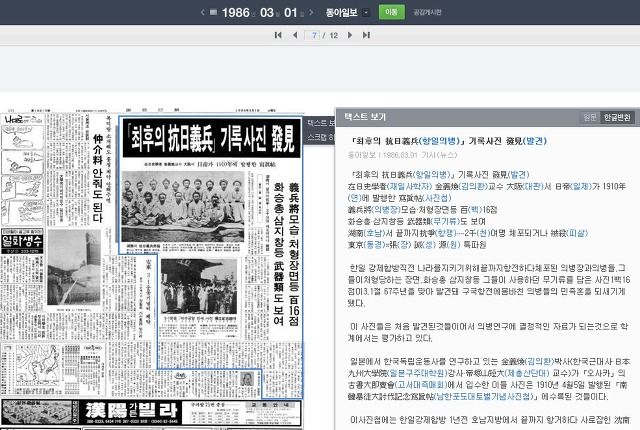Advance to the next date with the right chevron
The width and height of the screenshot is (640, 430).
coord(311,12)
